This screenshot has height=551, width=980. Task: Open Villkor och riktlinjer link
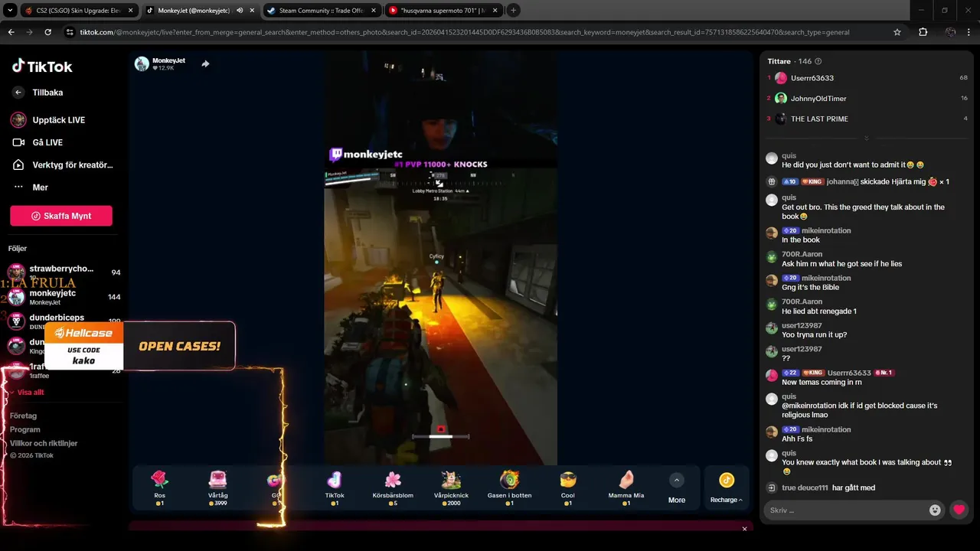44,443
